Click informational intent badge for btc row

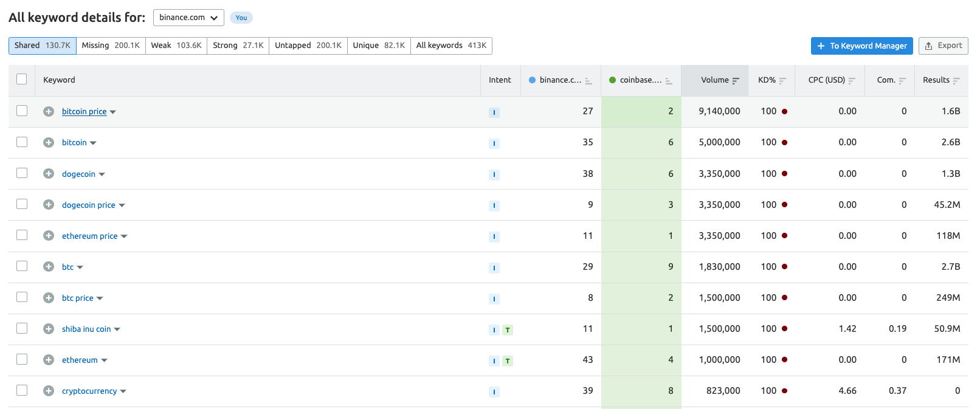coord(494,268)
